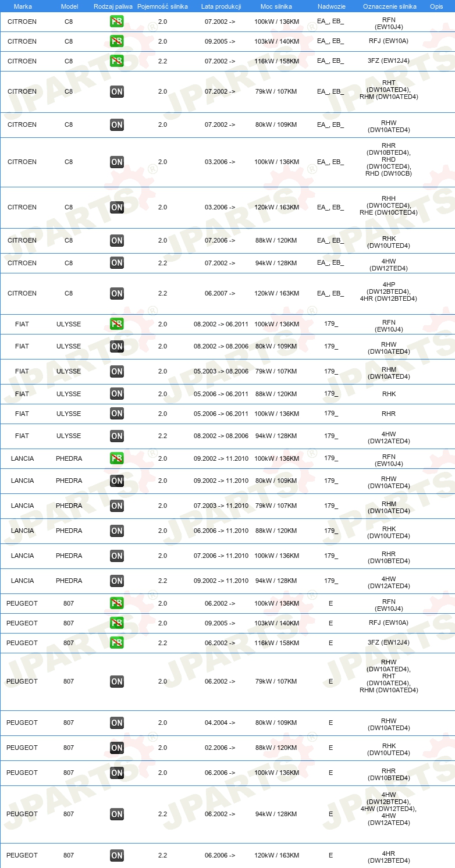Click the Rodzaj paliwa column header
The width and height of the screenshot is (455, 868).
pyautogui.click(x=112, y=6)
